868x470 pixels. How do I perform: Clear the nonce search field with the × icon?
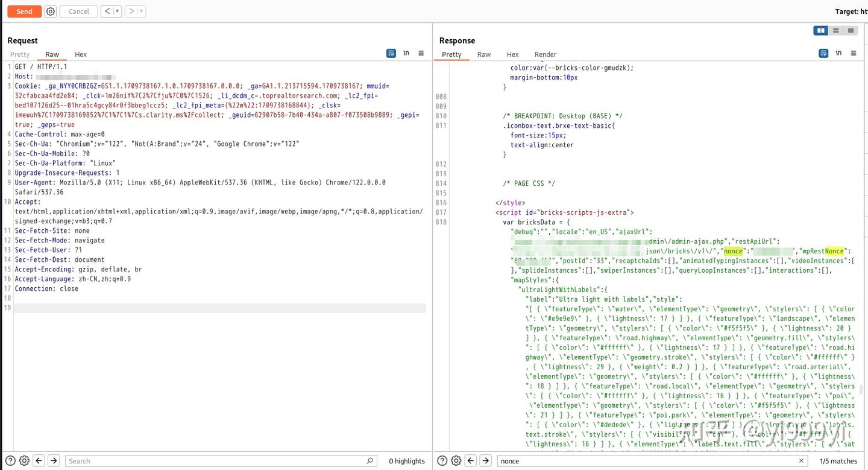(802, 460)
